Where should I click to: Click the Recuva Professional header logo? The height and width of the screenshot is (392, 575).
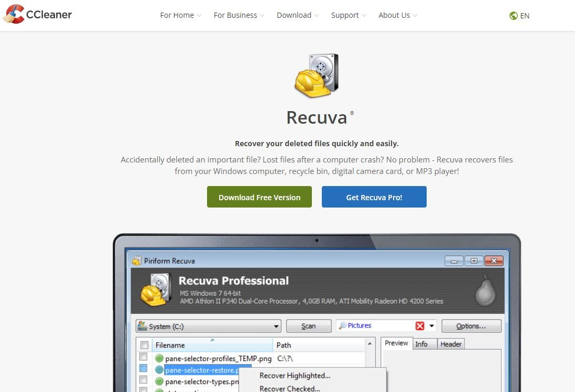tap(156, 290)
